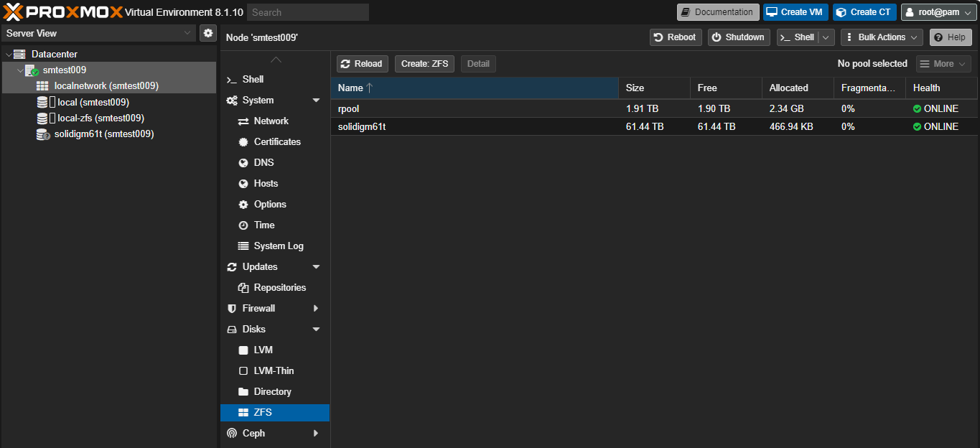Click the Create: ZFS button
This screenshot has height=448, width=980.
coord(424,64)
